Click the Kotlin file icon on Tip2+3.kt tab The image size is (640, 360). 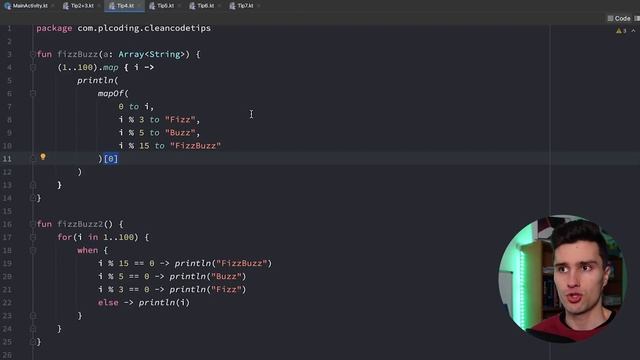pyautogui.click(x=66, y=6)
